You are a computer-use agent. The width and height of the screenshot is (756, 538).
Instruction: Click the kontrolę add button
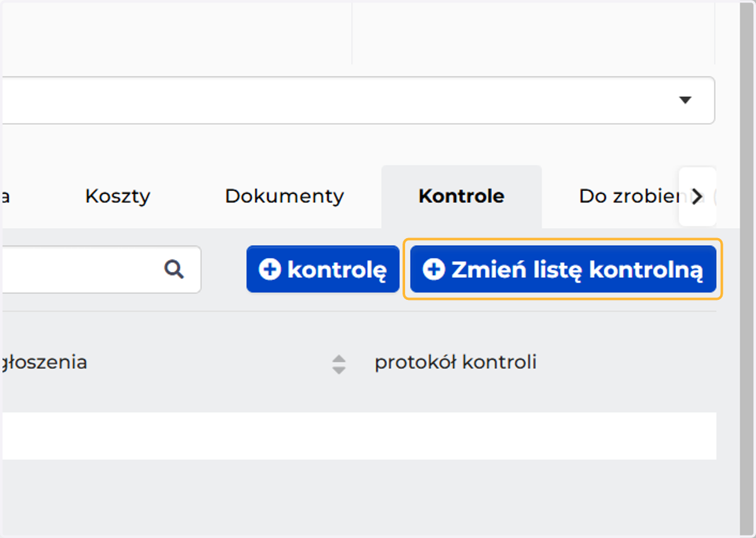323,270
